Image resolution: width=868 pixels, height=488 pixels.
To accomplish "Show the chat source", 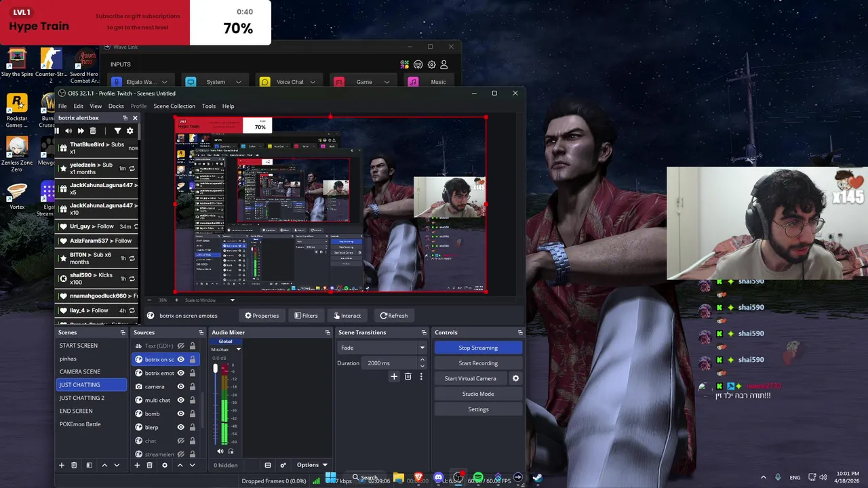I will coord(180,441).
